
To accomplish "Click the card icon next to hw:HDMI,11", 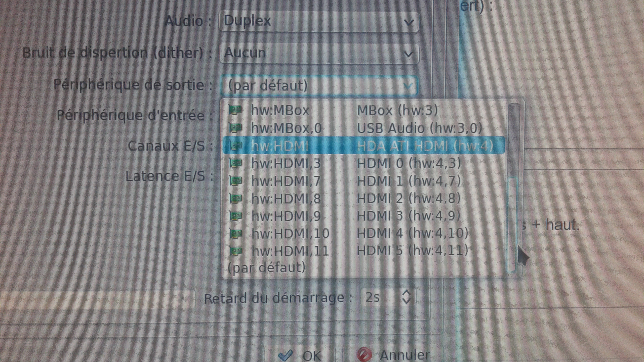I will pyautogui.click(x=236, y=251).
